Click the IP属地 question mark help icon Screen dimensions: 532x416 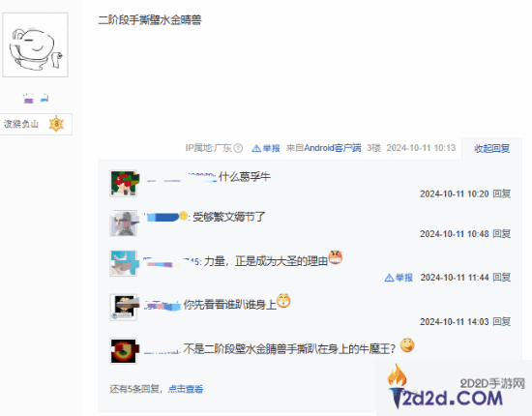238,148
